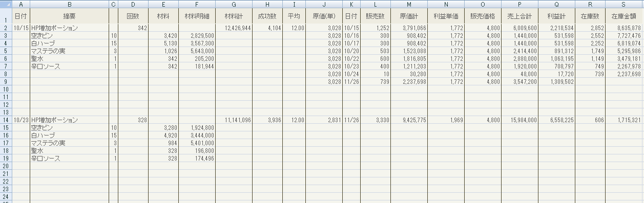Select the row 9 header
This screenshot has width=644, height=203.
[x=6, y=81]
